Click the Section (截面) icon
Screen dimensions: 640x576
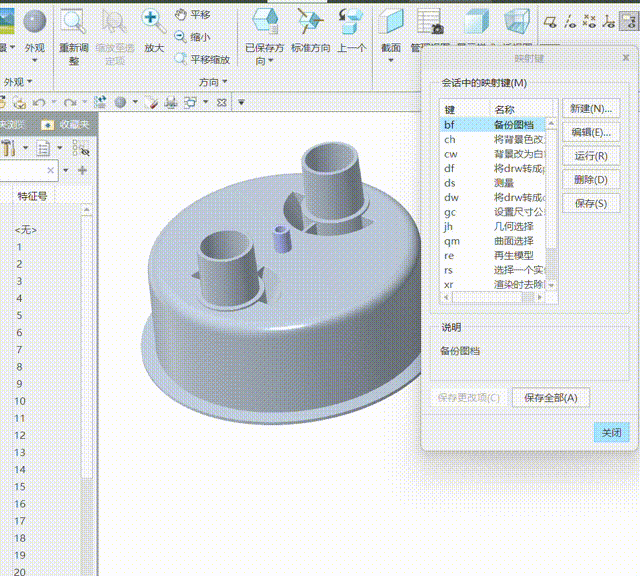pos(391,21)
